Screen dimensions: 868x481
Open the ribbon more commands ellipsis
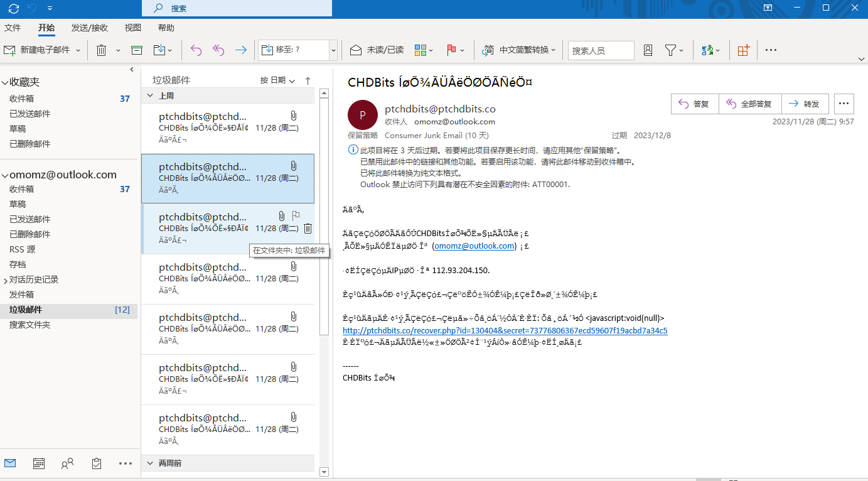(771, 50)
